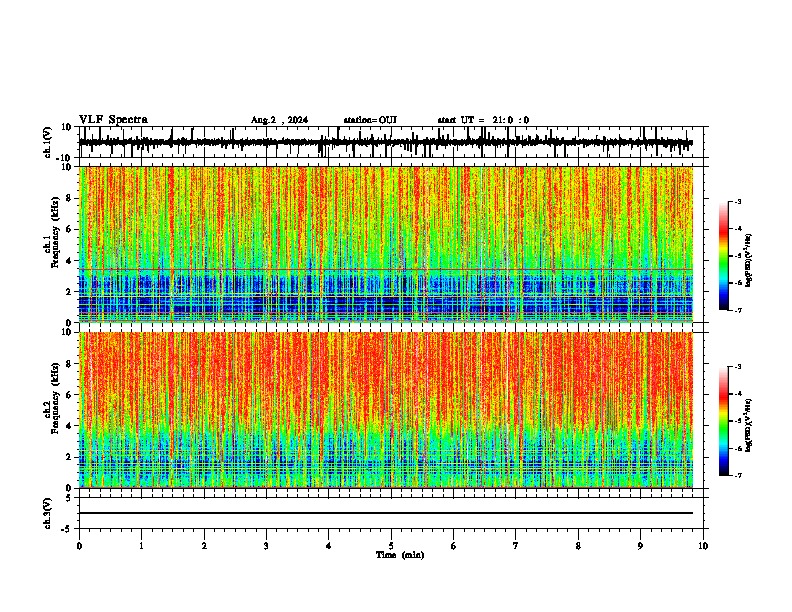The height and width of the screenshot is (612, 792).
Task: Click the "3" tick on the Time axis
Action: click(266, 546)
